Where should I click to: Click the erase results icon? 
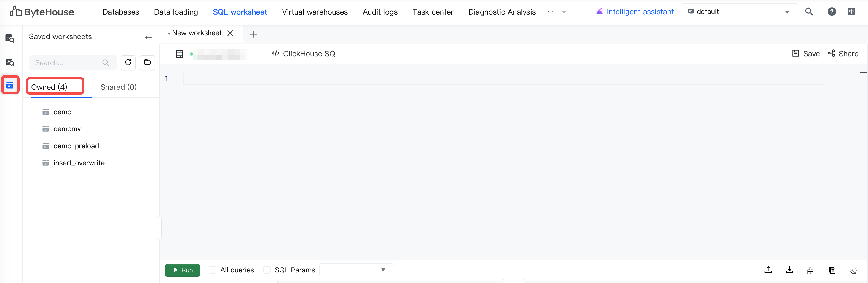[x=853, y=270]
